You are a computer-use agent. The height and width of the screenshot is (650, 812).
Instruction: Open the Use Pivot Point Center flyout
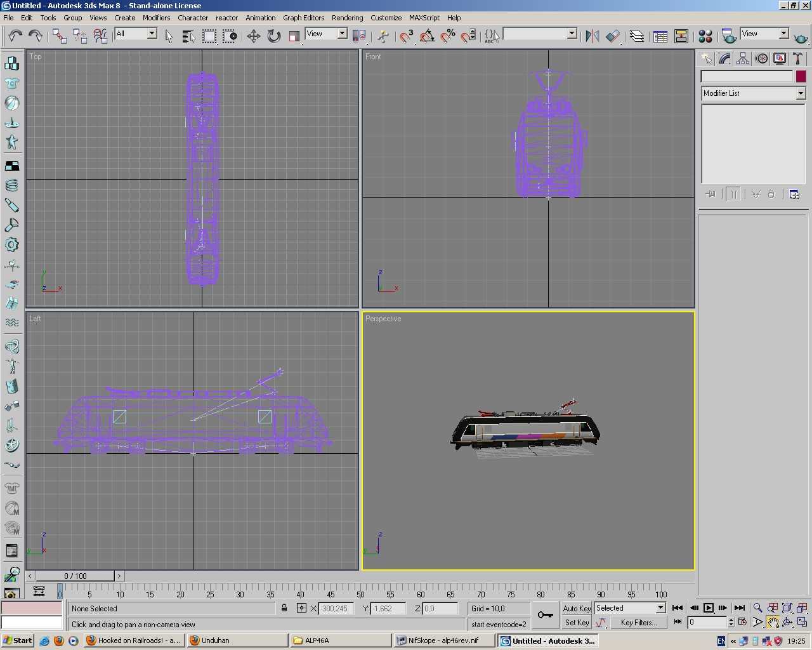coord(359,36)
